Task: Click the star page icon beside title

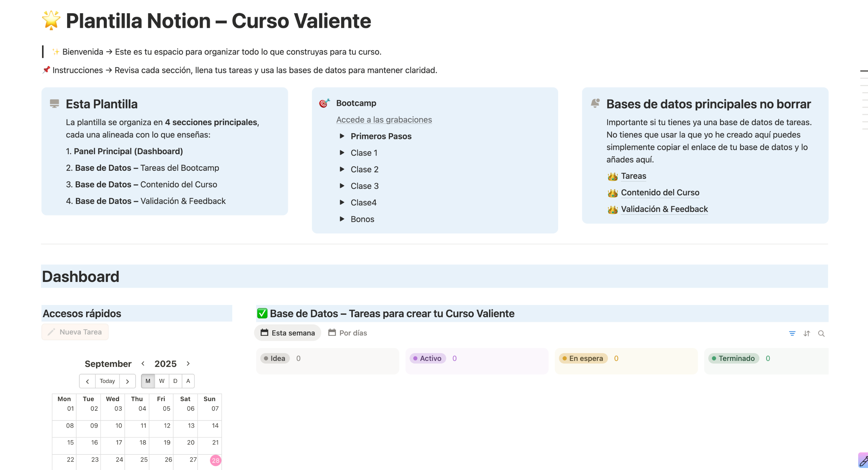Action: (x=51, y=20)
